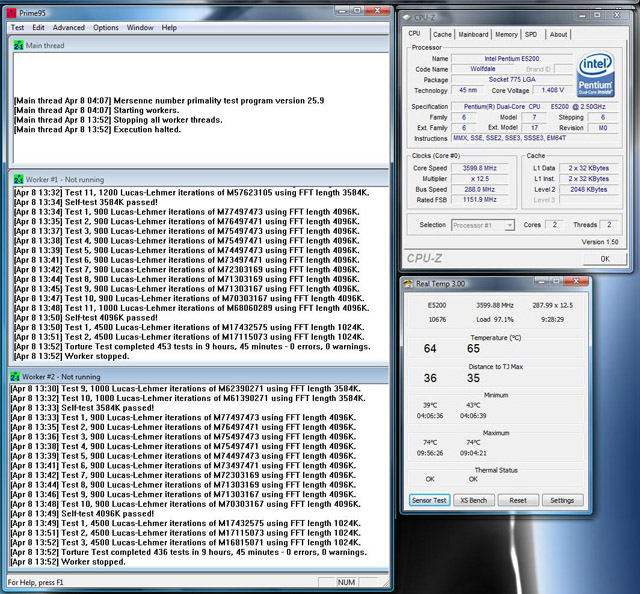
Task: Switch to the SPD tab in CPU-Z
Action: click(531, 35)
